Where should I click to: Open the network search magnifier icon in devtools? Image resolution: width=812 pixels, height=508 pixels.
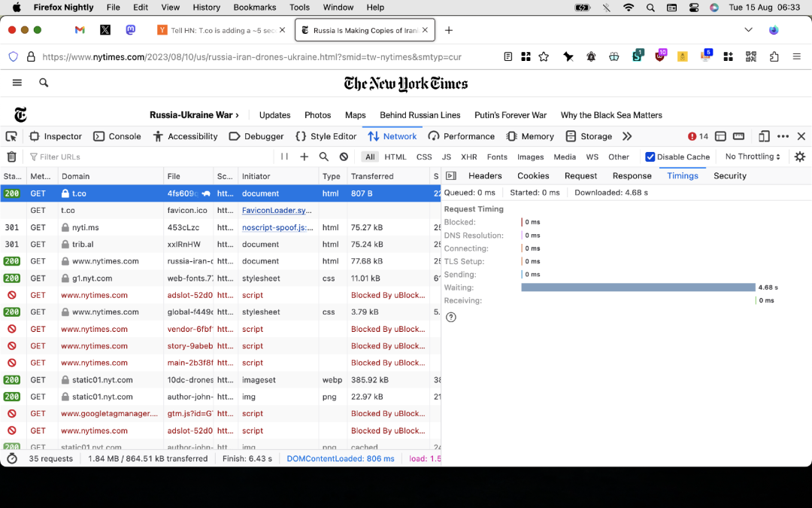[x=323, y=157]
